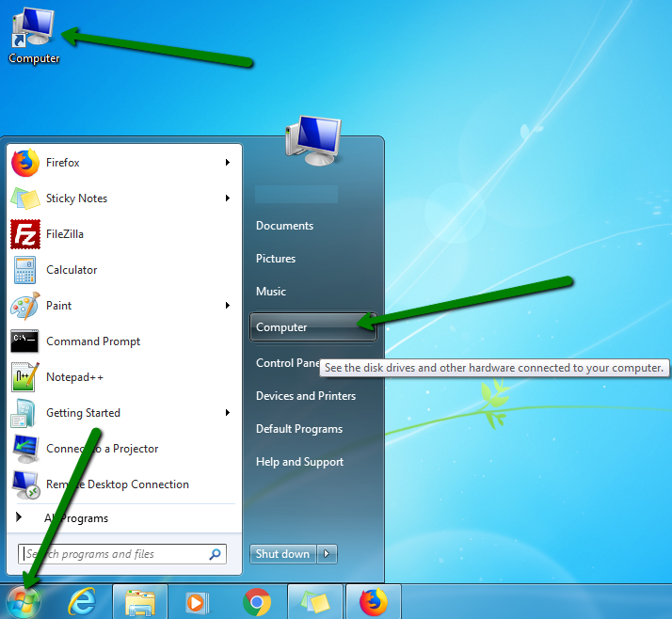Screen dimensions: 672x619
Task: Select Computer in the Start menu
Action: pos(312,327)
